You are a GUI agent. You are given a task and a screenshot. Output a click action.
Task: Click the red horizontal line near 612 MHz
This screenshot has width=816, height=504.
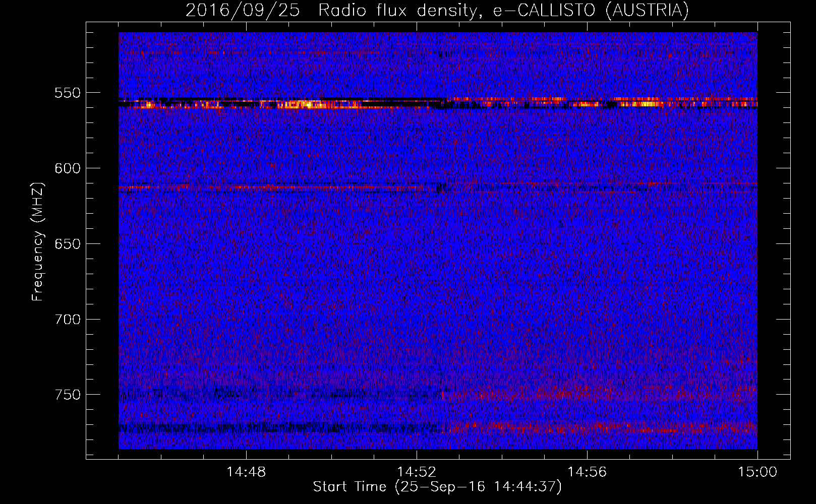click(x=277, y=187)
